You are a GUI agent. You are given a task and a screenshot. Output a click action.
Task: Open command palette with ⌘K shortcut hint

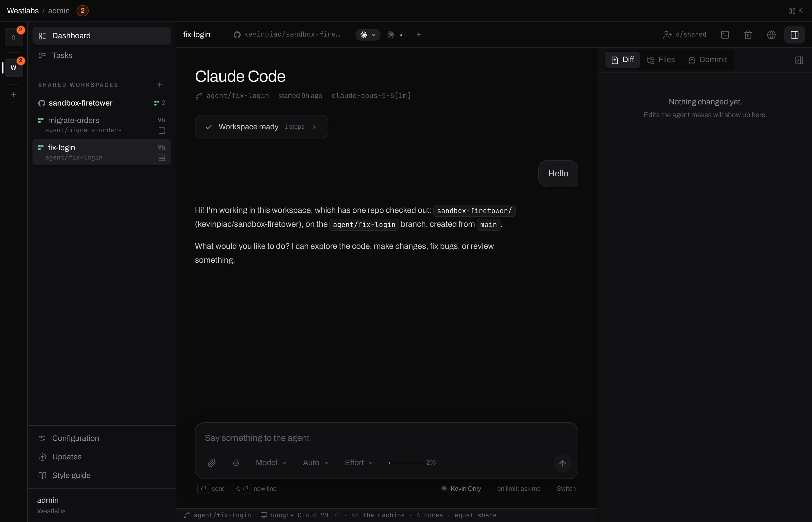point(795,11)
